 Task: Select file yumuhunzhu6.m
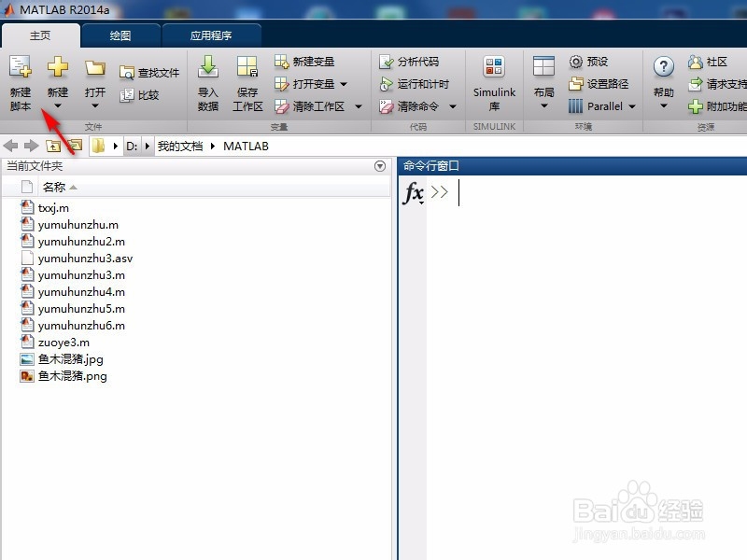coord(81,325)
